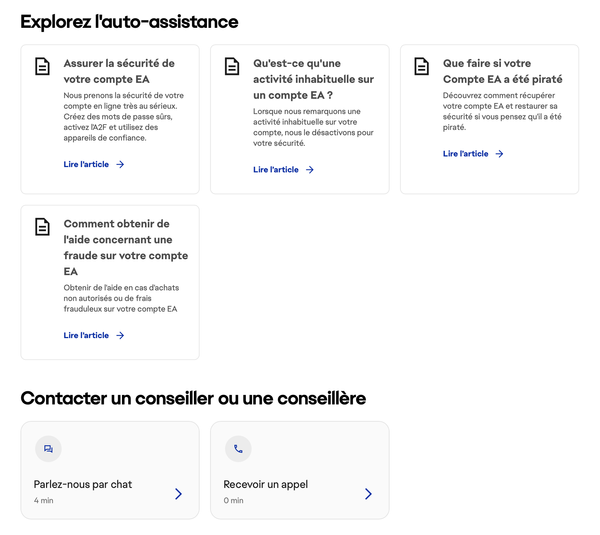Click arrow next to 'Lire l'article' in pirated account card

[x=500, y=154]
